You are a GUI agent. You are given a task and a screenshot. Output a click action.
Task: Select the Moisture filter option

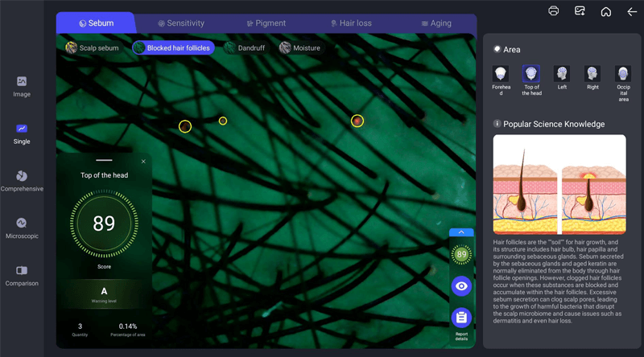[299, 48]
